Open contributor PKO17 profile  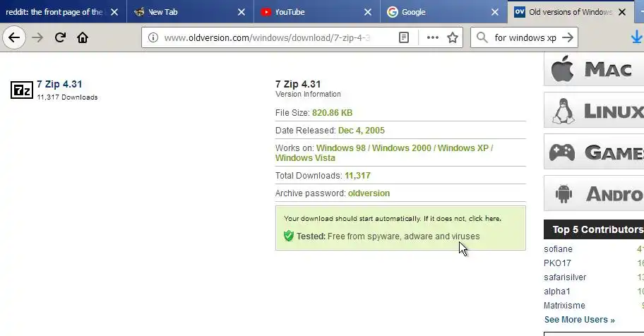tap(557, 263)
